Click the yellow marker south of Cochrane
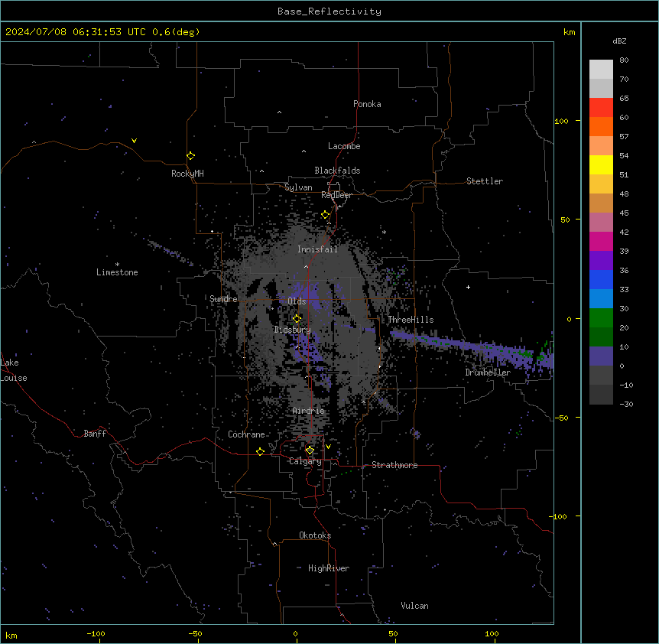Image resolution: width=659 pixels, height=644 pixels. click(260, 451)
